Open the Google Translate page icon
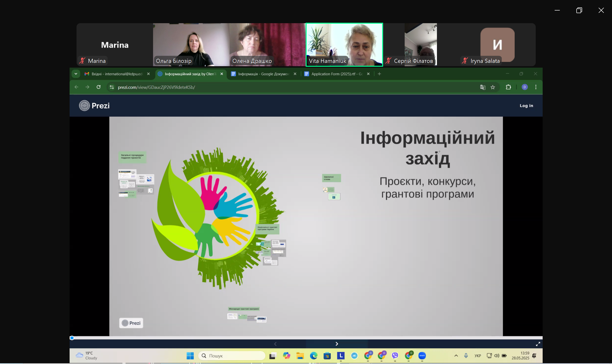Viewport: 612px width, 364px height. coord(483,87)
